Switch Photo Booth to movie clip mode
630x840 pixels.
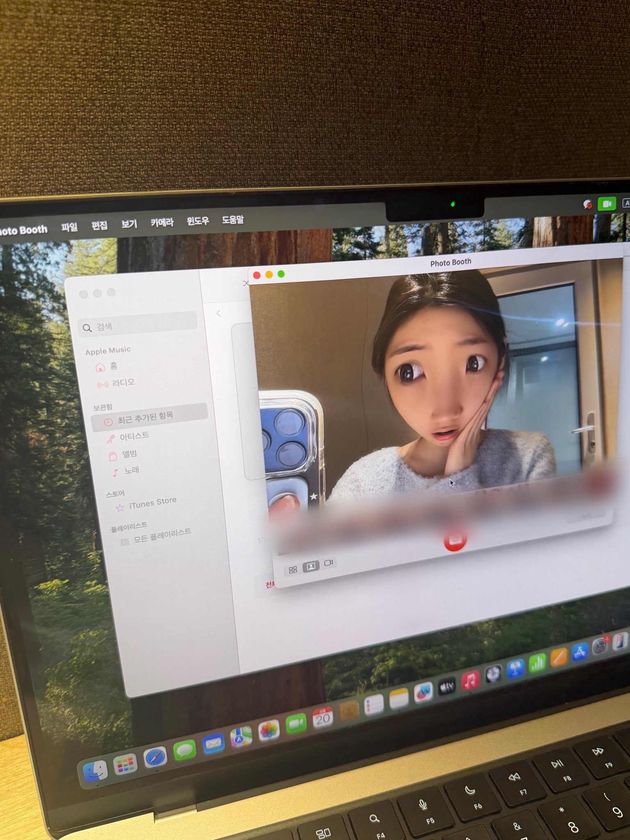point(329,563)
